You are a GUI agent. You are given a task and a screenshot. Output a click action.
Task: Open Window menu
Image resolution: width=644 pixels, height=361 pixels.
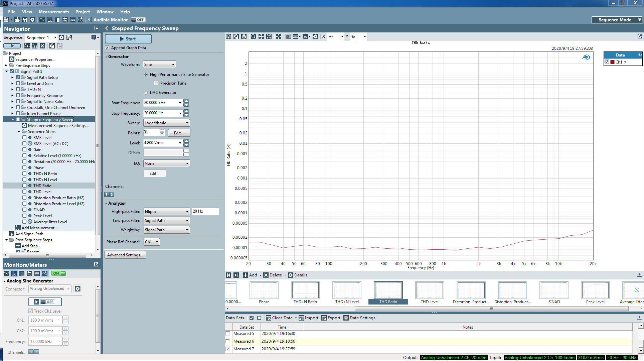[105, 12]
